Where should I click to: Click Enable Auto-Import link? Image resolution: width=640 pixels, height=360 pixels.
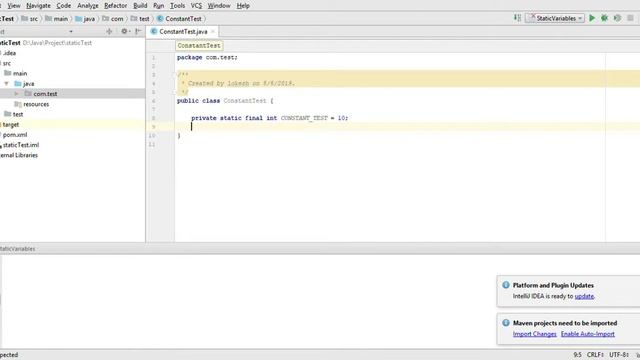click(587, 334)
